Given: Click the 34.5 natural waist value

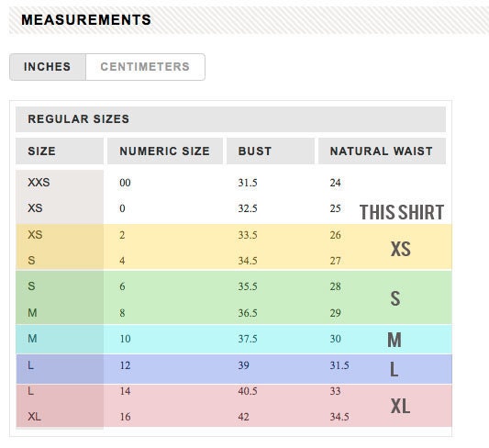Looking at the screenshot, I should (x=339, y=417).
